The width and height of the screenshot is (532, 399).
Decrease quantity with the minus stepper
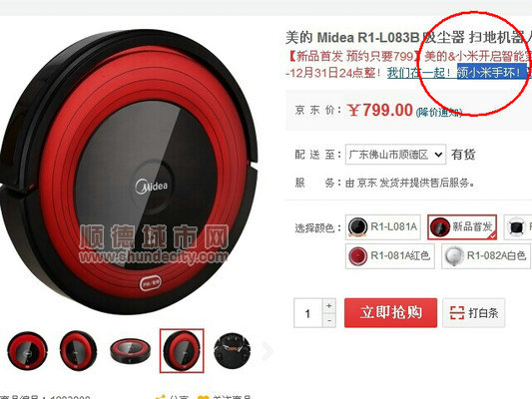(328, 320)
